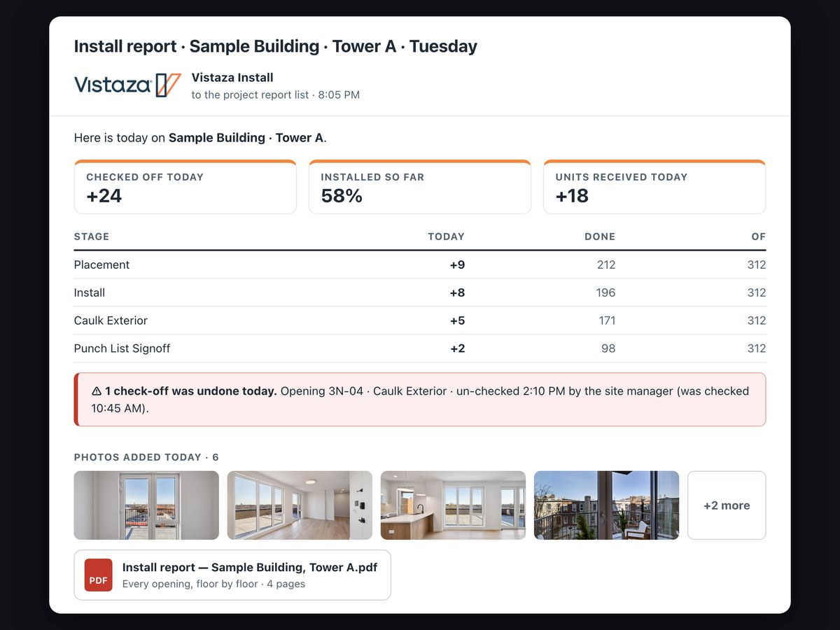Click the TODAY column header
840x630 pixels.
click(x=446, y=237)
